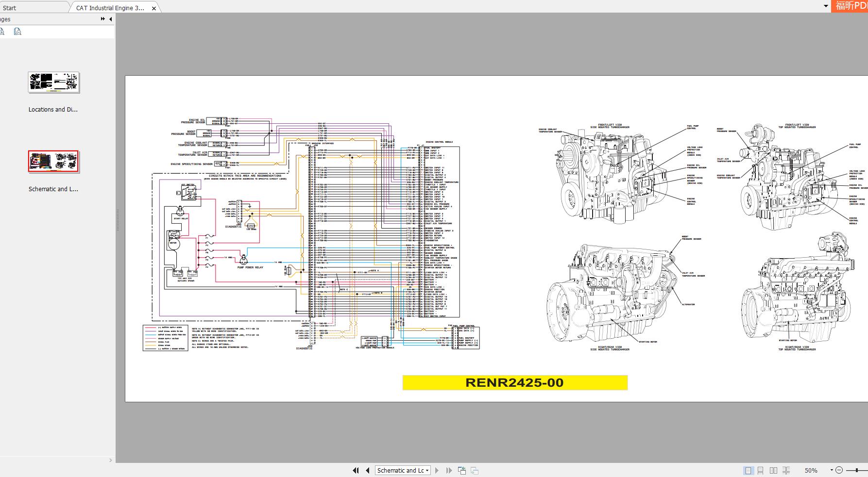The image size is (868, 477).
Task: Jump to first page using bottom toolbar
Action: [356, 470]
